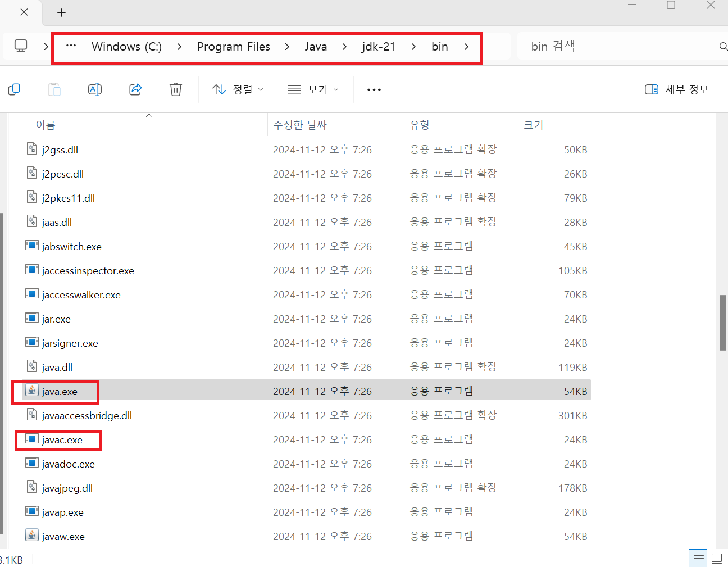
Task: Expand chevron after jdk-21 breadcrumb
Action: click(x=413, y=46)
